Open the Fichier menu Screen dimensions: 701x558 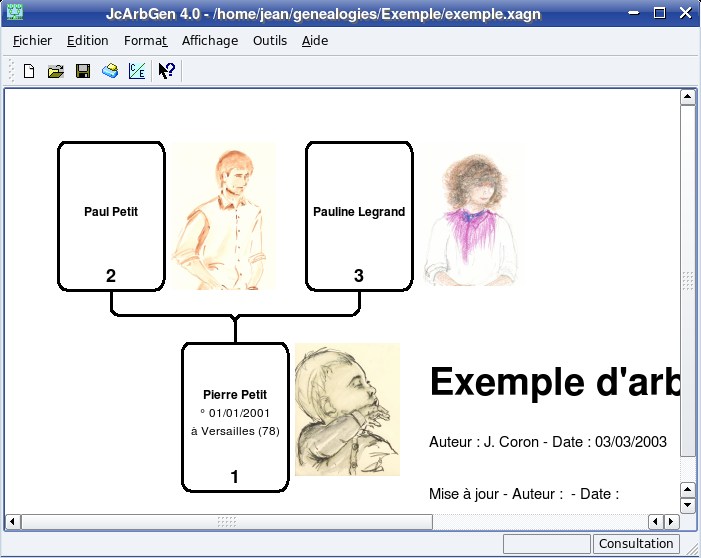click(32, 41)
